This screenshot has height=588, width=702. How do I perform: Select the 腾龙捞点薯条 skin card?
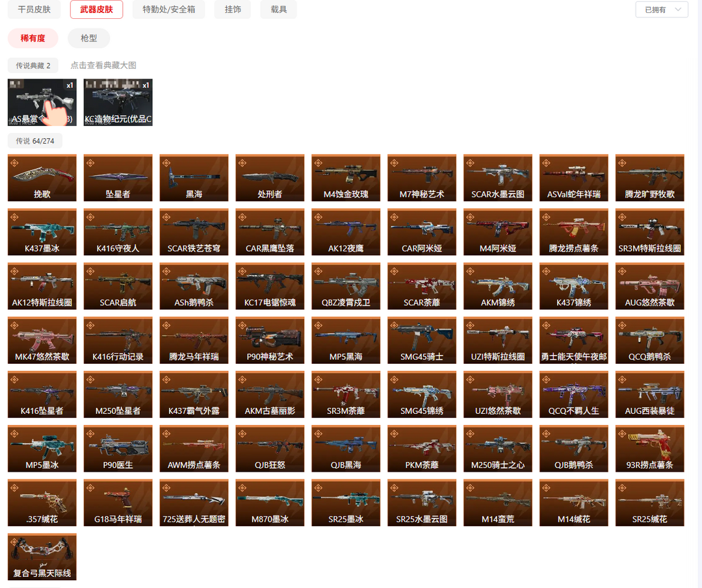[574, 232]
